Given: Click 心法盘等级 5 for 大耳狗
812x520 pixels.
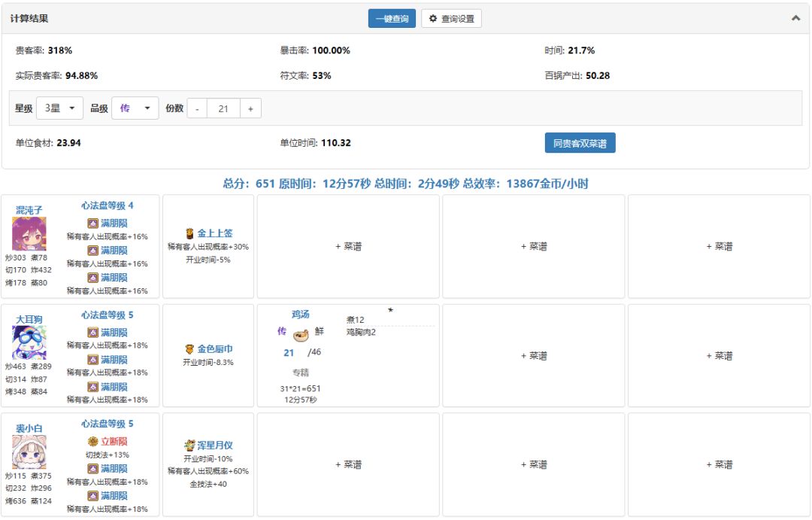Looking at the screenshot, I should coord(108,315).
